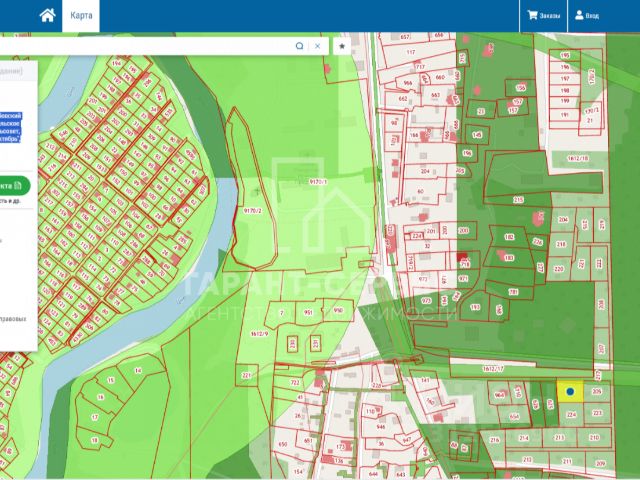This screenshot has width=640, height=480.
Task: Select parcel labeled 182
Action: [x=509, y=237]
